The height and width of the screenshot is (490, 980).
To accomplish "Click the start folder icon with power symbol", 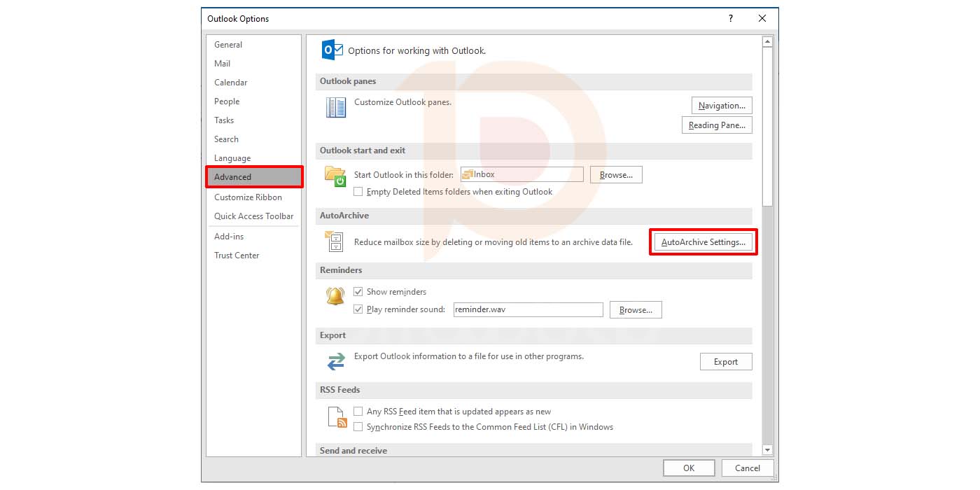I will [335, 176].
